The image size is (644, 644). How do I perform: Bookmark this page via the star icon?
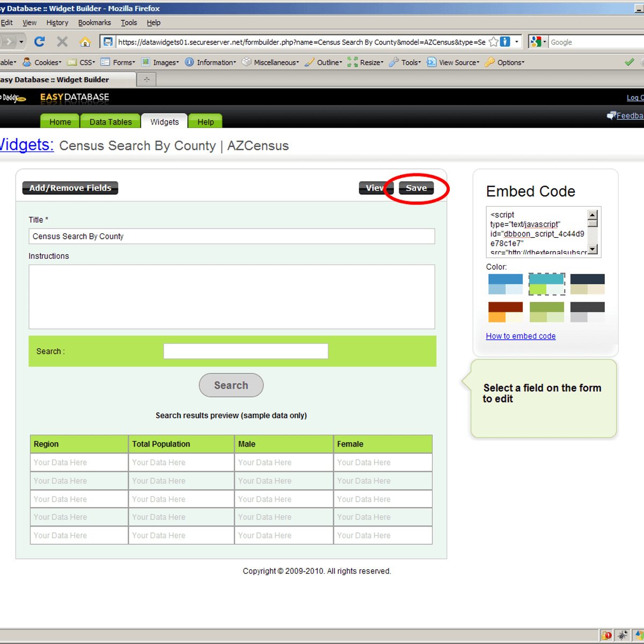(x=494, y=41)
